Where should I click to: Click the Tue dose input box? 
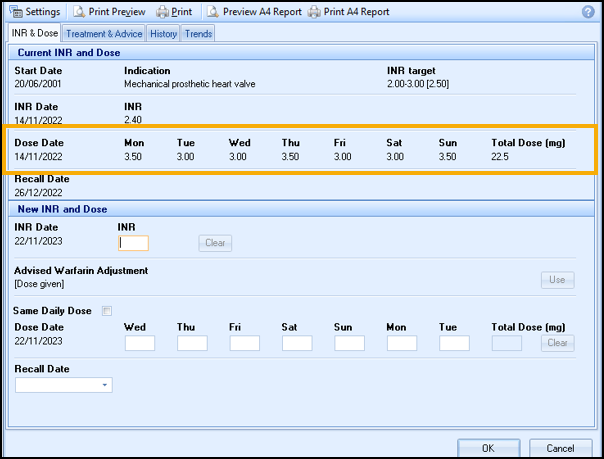click(x=454, y=343)
